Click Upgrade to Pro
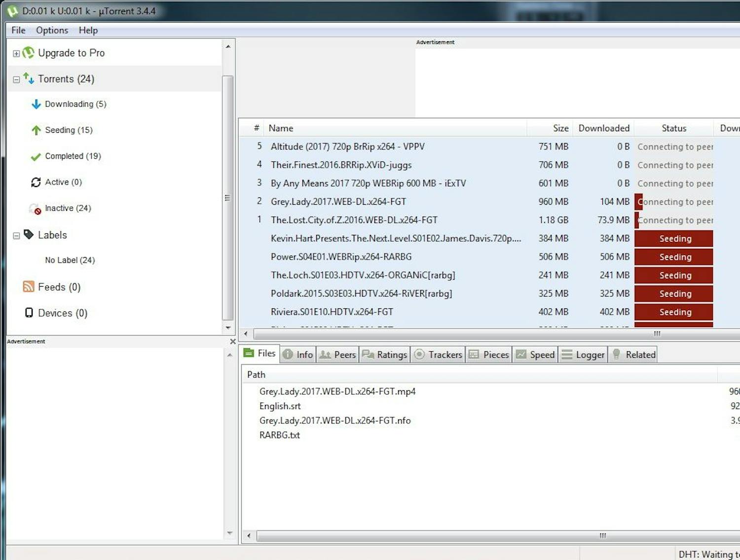The image size is (740, 560). coord(71,53)
